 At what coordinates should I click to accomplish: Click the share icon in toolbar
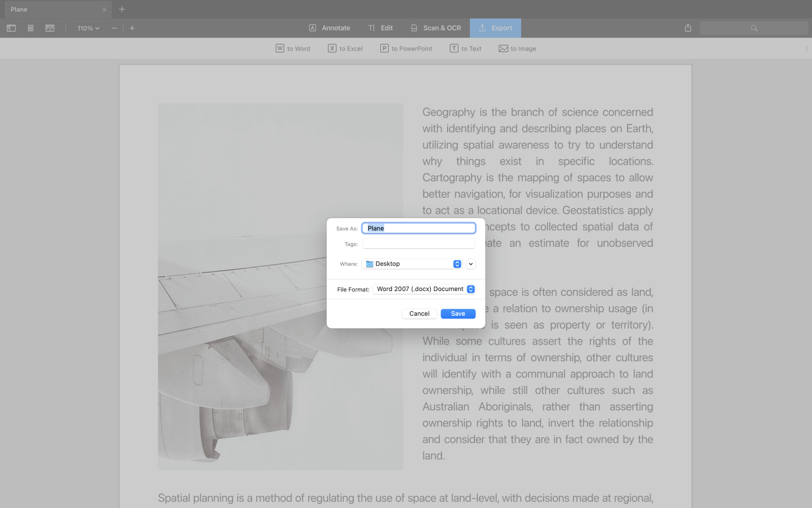click(688, 28)
